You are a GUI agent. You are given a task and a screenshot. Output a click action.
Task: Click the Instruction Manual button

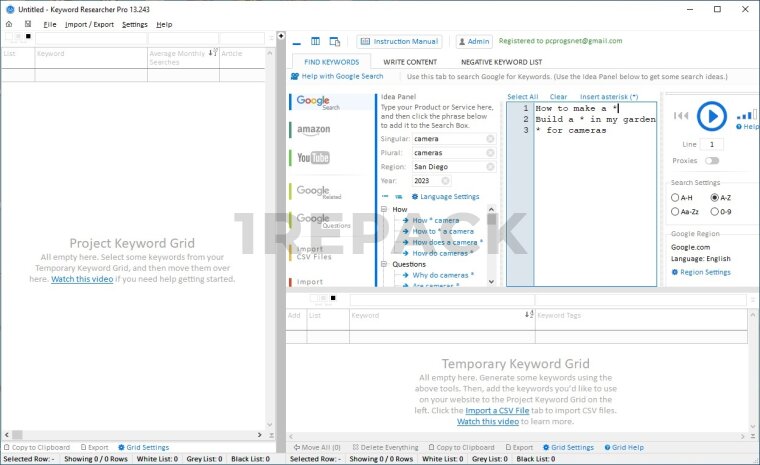click(399, 42)
